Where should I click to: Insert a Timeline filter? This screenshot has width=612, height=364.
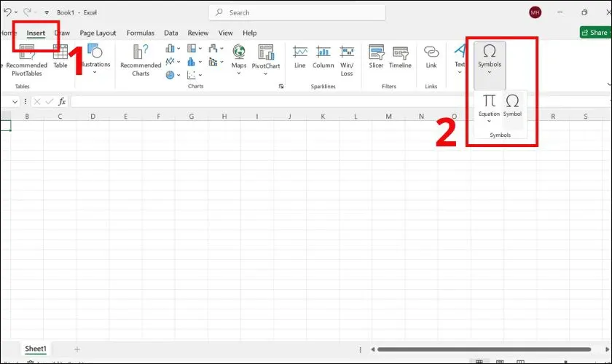[400, 56]
